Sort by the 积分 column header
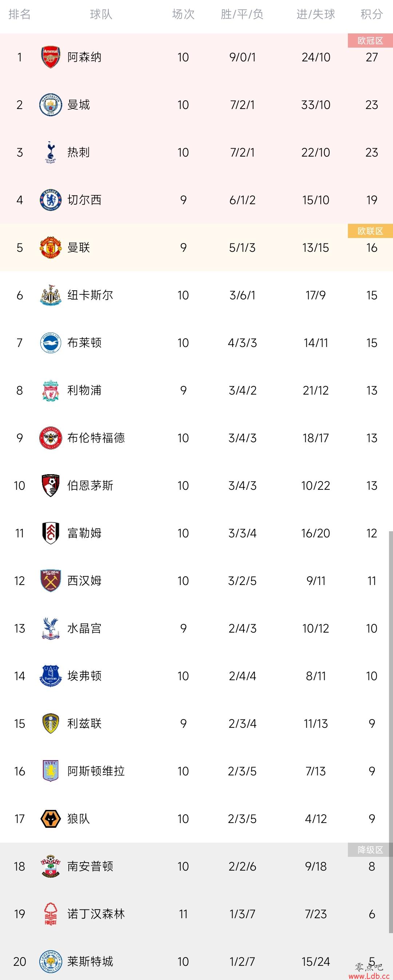Screen dimensions: 393x980 pos(372,15)
